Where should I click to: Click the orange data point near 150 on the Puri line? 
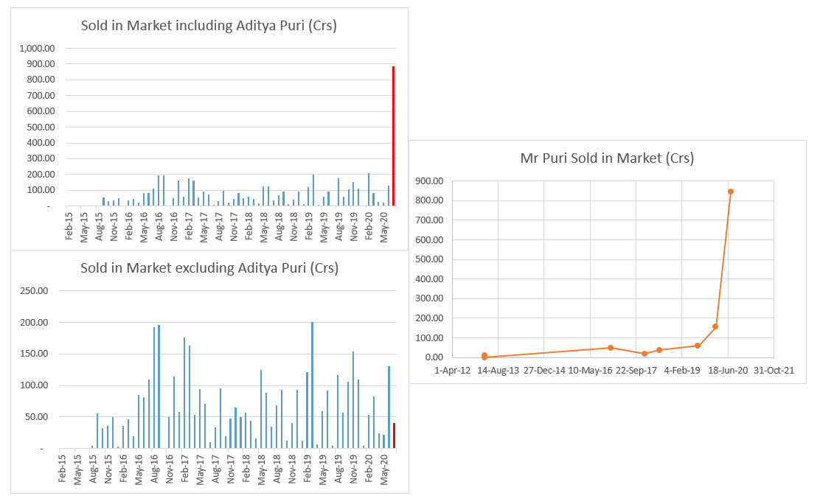[x=715, y=326]
